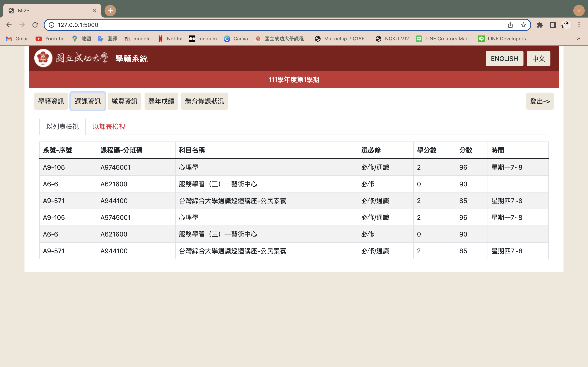Click the 登出-> logout button

539,101
